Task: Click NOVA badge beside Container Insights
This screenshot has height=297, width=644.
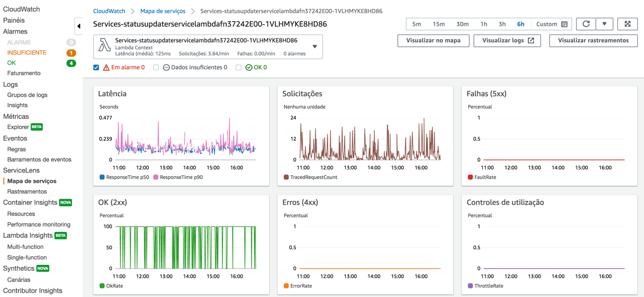Action: coord(66,203)
